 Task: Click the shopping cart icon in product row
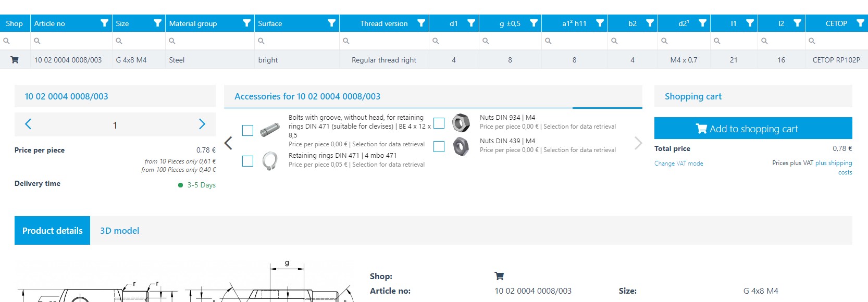point(15,60)
